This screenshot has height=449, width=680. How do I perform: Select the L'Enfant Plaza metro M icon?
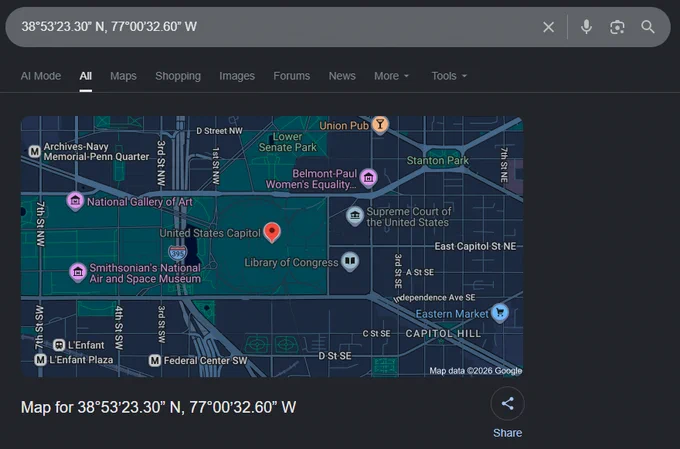tap(40, 360)
